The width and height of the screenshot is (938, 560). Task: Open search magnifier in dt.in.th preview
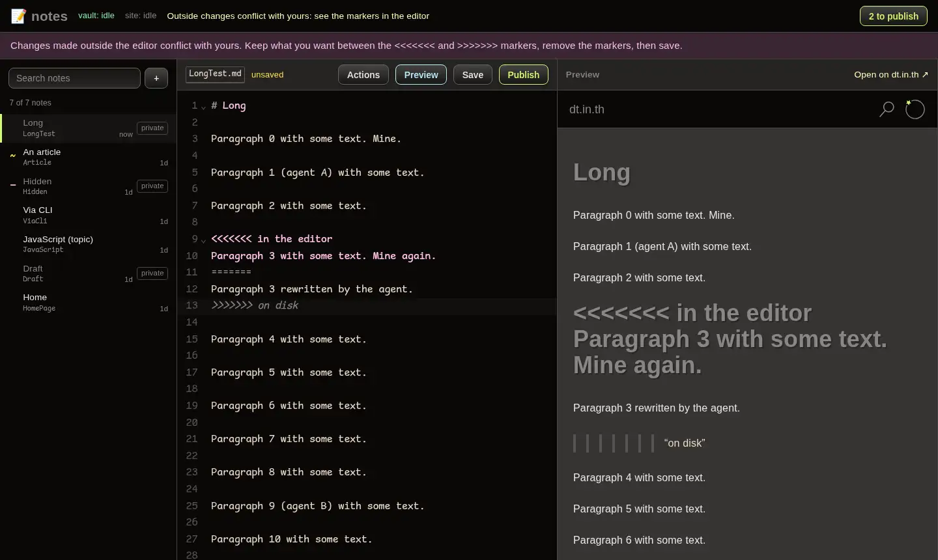pos(887,109)
